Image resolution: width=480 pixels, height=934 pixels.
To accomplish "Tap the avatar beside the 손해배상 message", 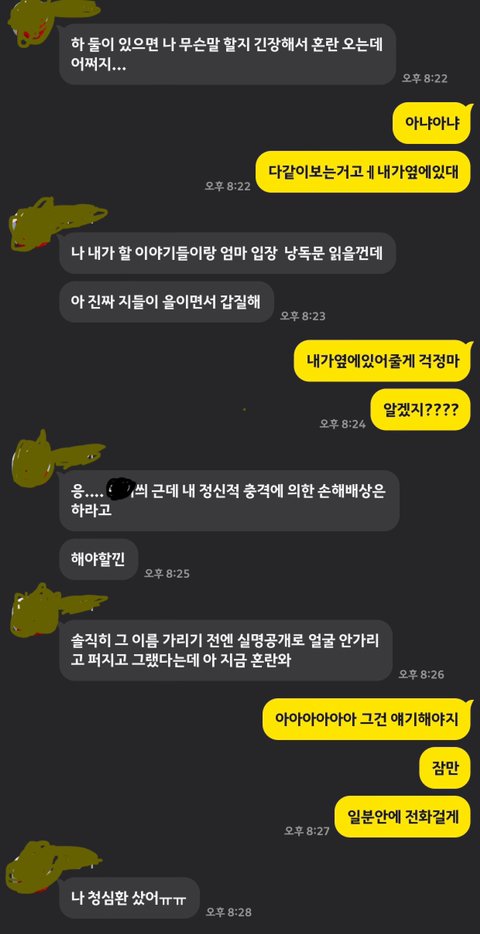I will tap(57, 456).
